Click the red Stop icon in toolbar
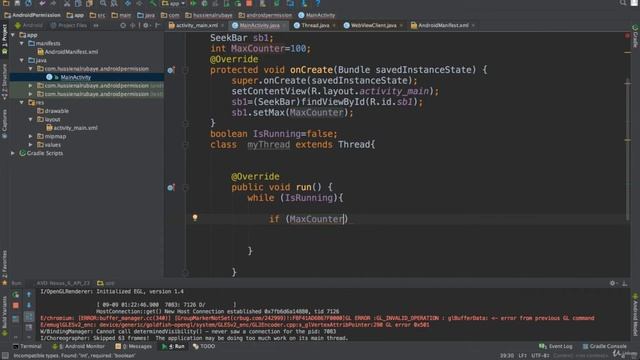This screenshot has width=640, height=360. tap(249, 3)
